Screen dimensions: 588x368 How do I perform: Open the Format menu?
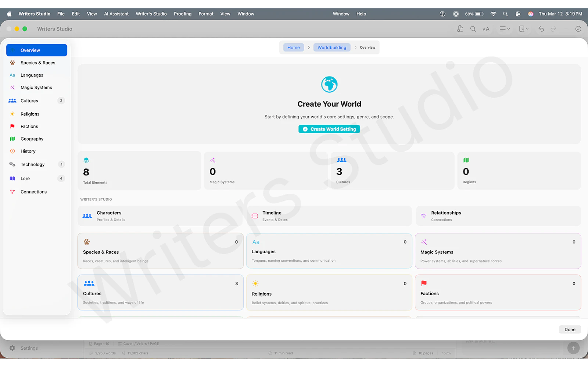[x=206, y=14]
